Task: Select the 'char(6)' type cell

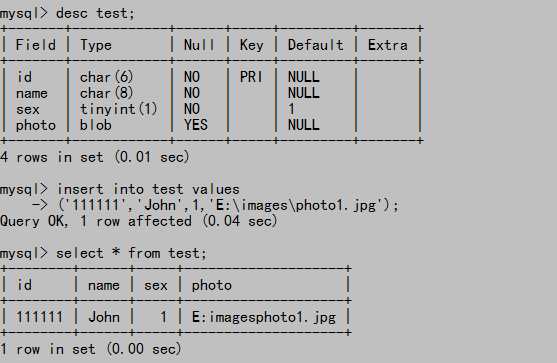Action: click(106, 77)
